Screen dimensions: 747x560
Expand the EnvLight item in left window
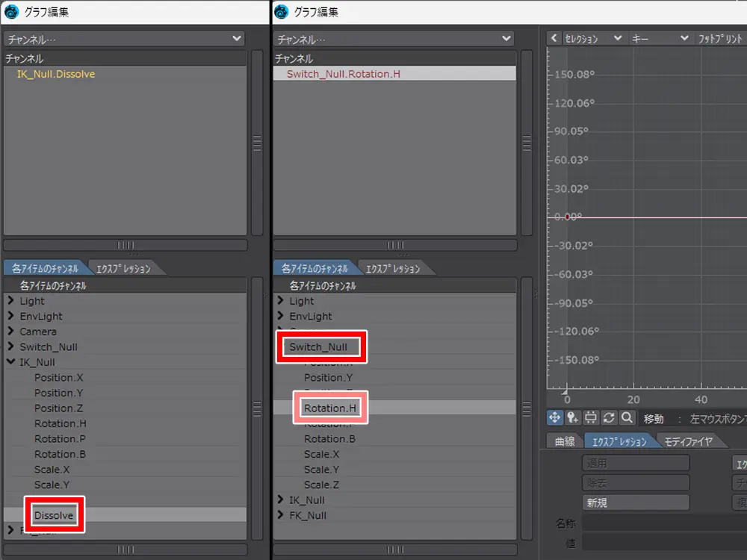click(10, 317)
